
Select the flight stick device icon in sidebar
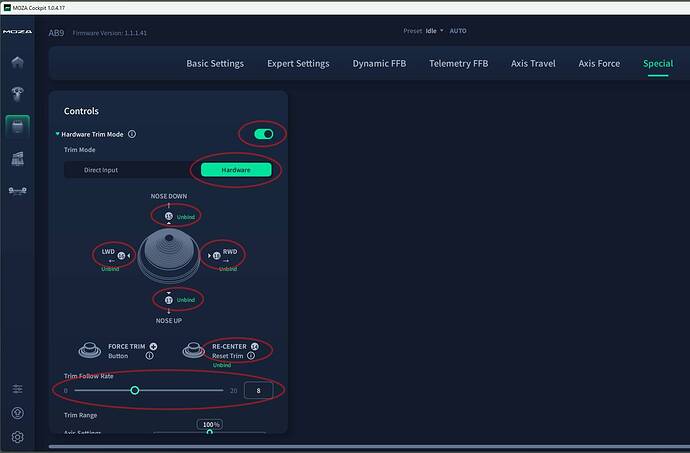(x=17, y=94)
